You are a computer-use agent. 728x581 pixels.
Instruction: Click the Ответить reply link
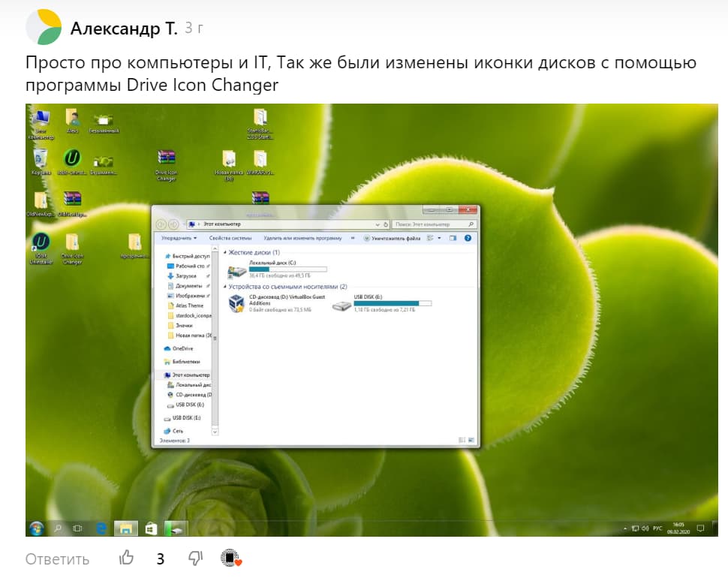pyautogui.click(x=57, y=559)
